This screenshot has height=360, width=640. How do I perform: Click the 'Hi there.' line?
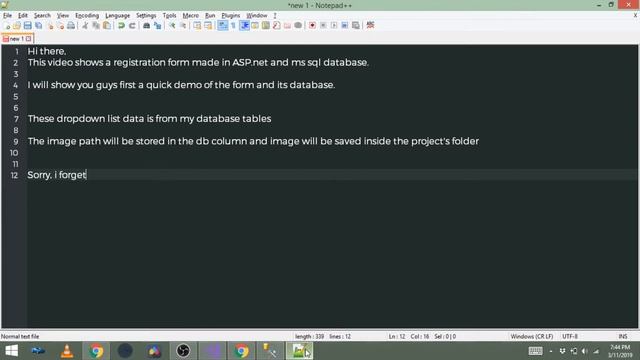tap(47, 51)
